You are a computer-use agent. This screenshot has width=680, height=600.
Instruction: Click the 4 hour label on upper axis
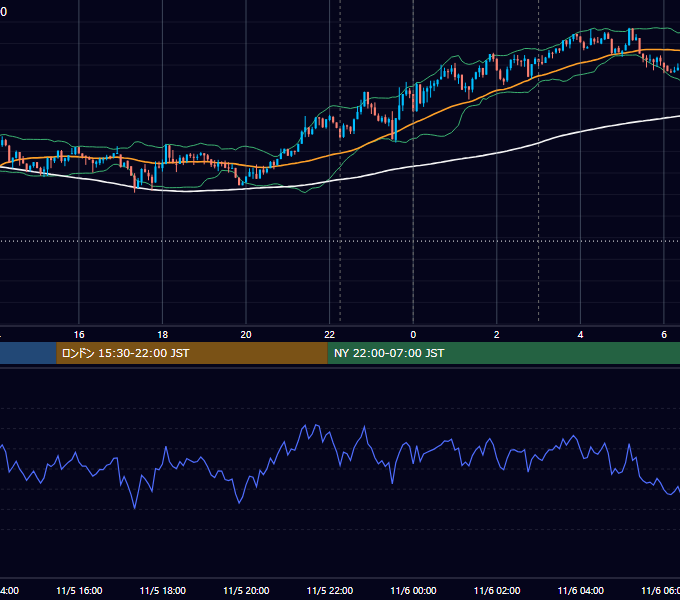coord(580,334)
